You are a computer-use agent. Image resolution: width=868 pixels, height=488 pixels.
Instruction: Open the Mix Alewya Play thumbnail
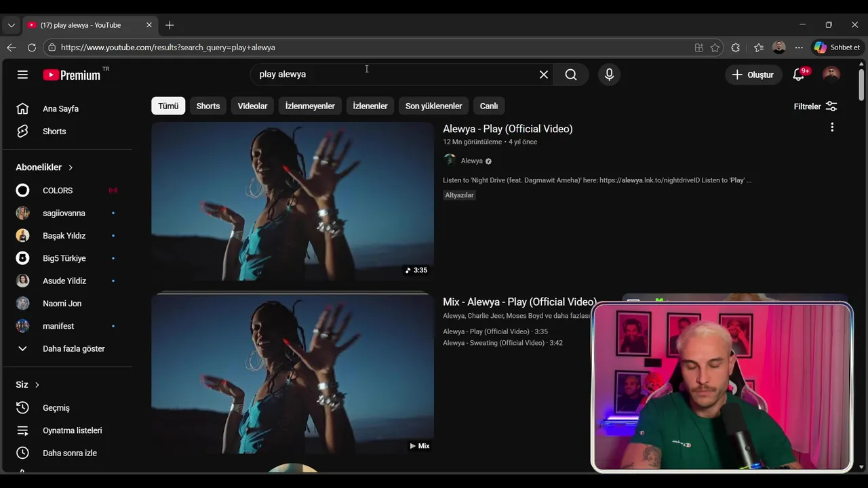[x=292, y=374]
